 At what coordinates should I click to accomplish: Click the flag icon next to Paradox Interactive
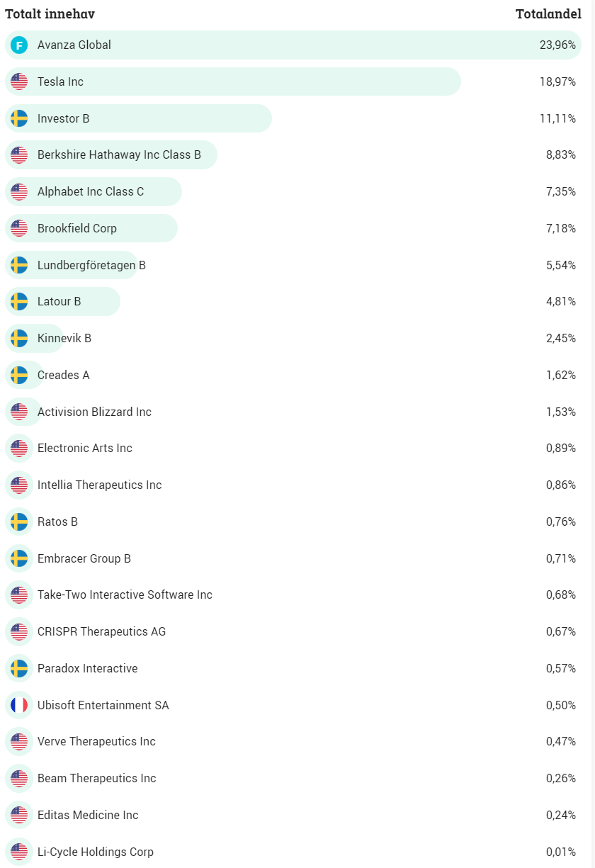(x=19, y=668)
